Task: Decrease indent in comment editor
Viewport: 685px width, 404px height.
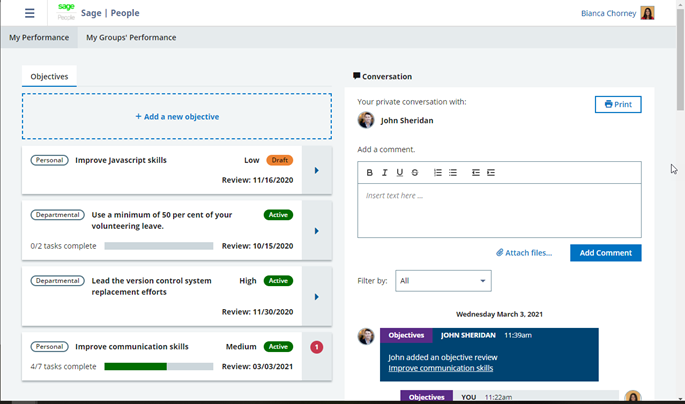Action: [x=476, y=173]
